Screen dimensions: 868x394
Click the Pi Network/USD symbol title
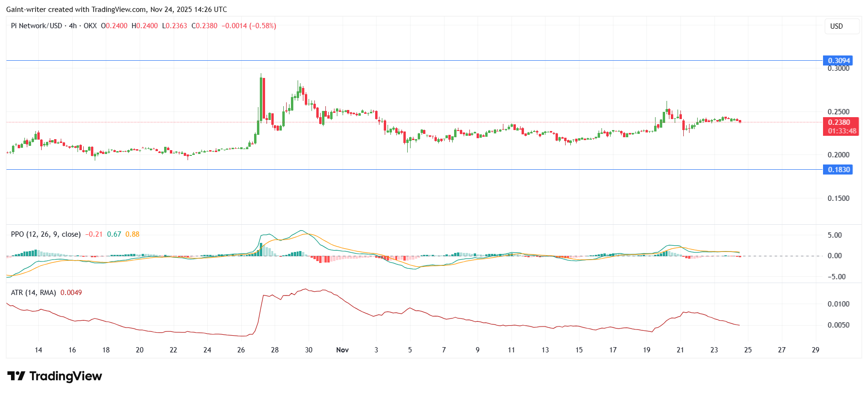point(36,26)
